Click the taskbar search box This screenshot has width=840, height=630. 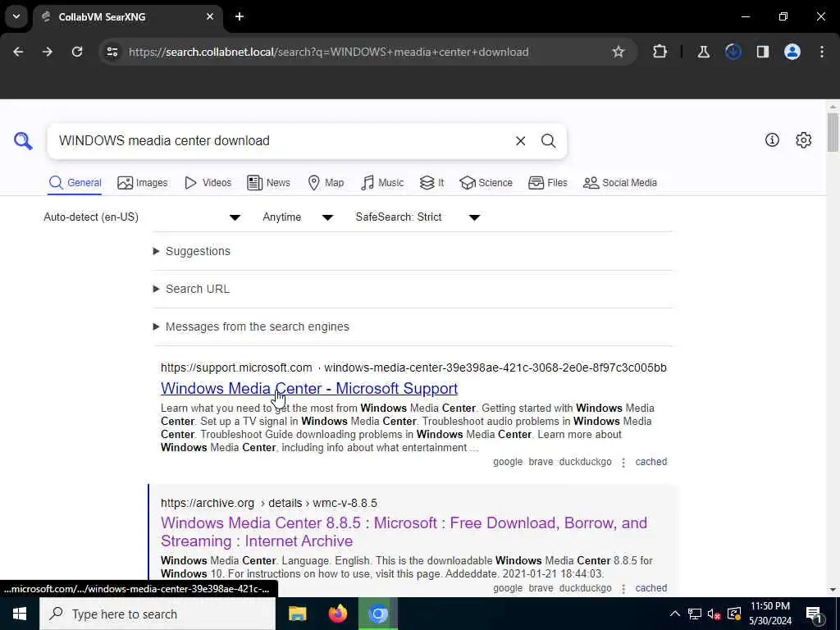click(x=157, y=614)
